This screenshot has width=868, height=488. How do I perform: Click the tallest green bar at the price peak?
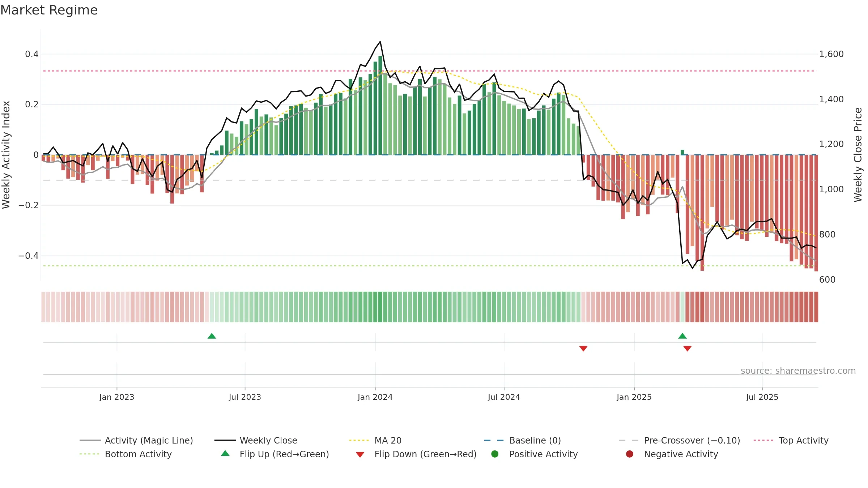coord(380,105)
